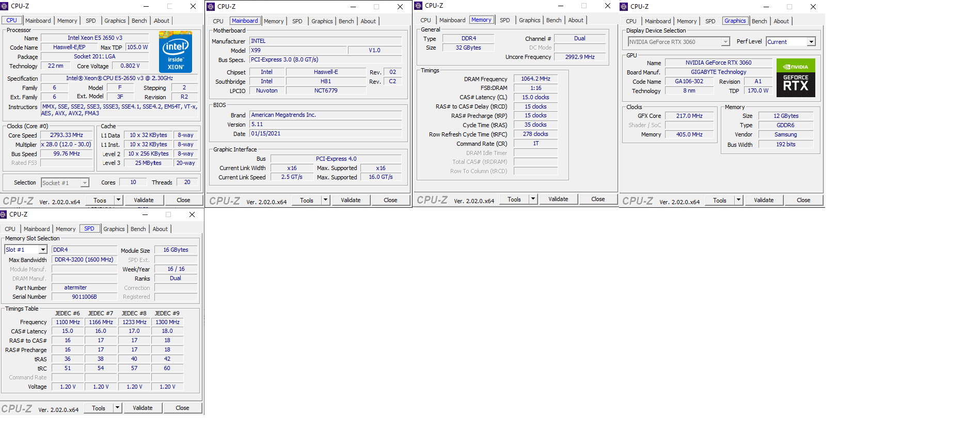Click the Multiplier value x 28.0 (12.0 - 30.0)
The height and width of the screenshot is (444, 980).
[67, 145]
